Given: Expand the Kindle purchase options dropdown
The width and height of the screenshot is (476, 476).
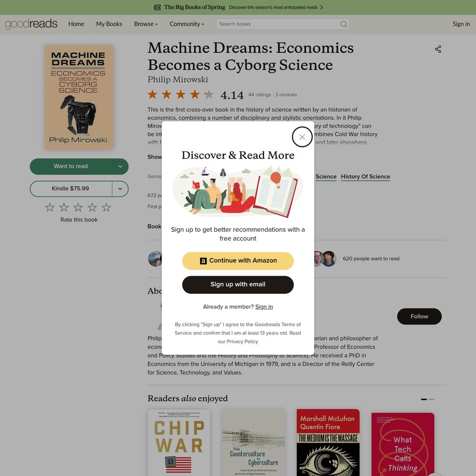Looking at the screenshot, I should (120, 189).
